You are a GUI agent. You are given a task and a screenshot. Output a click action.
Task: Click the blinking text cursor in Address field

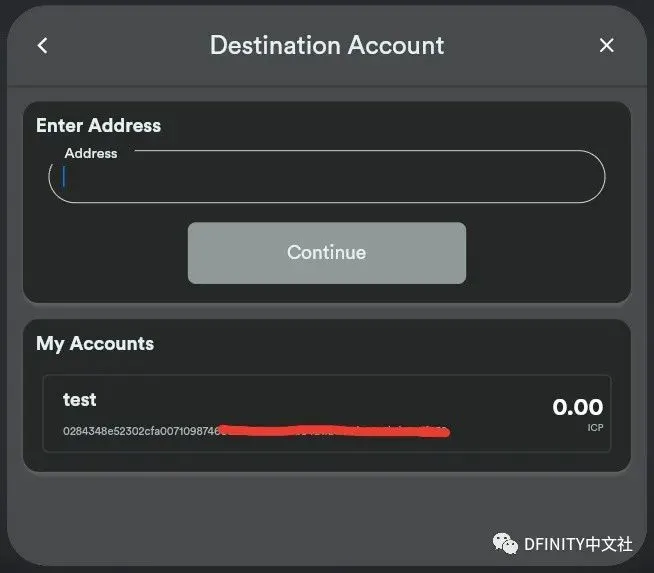point(64,176)
